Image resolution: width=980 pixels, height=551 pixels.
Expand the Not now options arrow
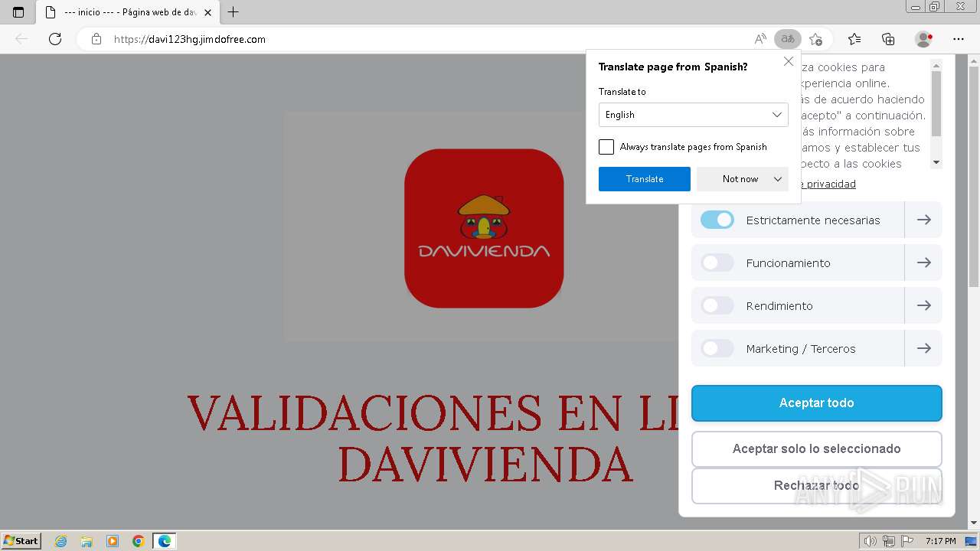click(778, 179)
